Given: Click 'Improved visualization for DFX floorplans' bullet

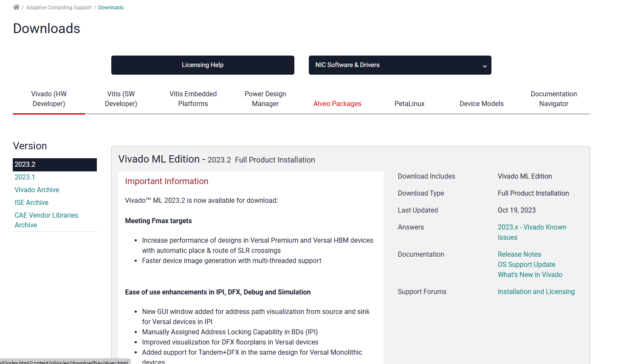Looking at the screenshot, I should [x=230, y=342].
